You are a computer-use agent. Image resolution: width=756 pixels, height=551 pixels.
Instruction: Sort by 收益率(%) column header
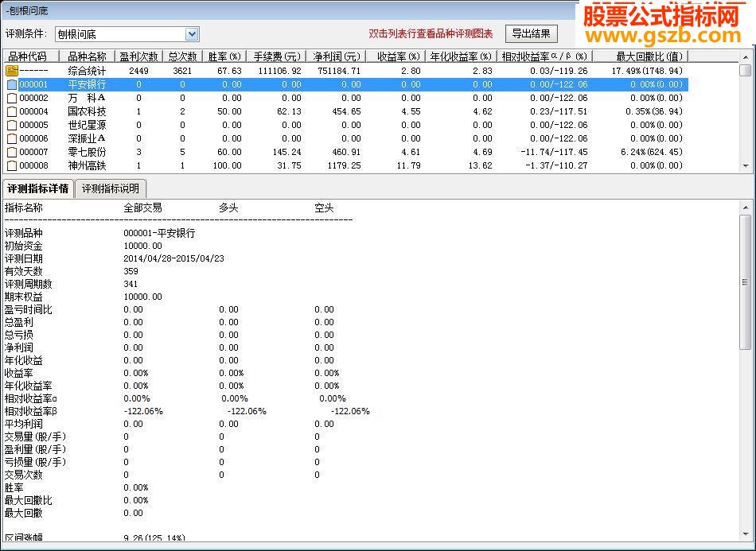tap(396, 56)
